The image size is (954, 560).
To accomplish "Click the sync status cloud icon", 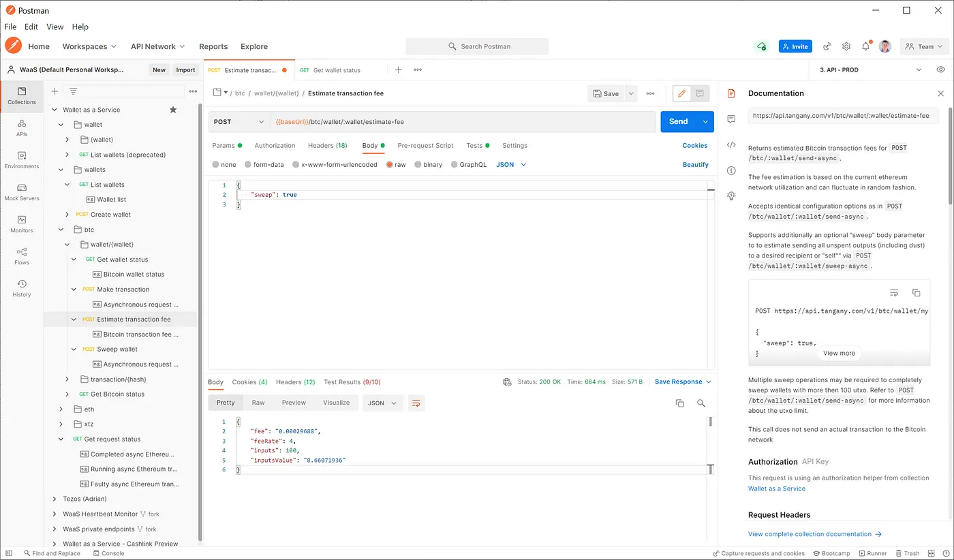I will pos(761,46).
